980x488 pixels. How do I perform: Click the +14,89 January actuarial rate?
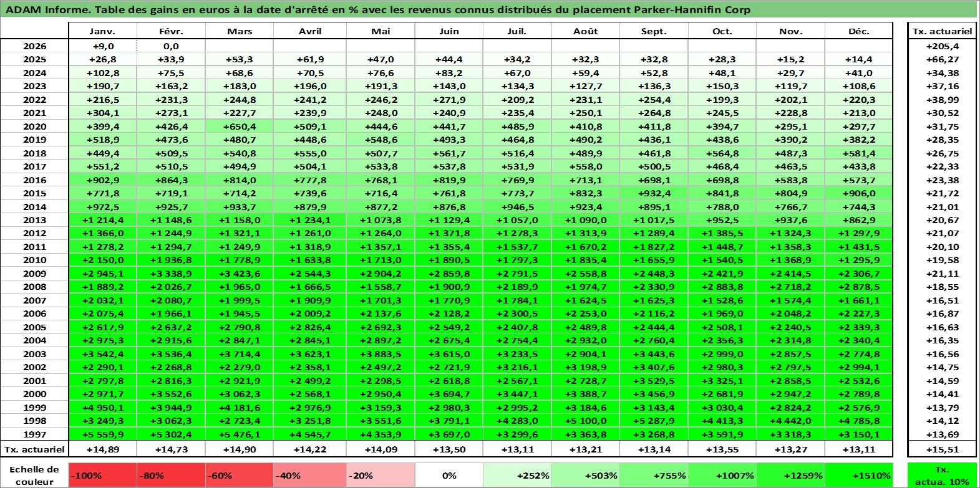pos(102,449)
